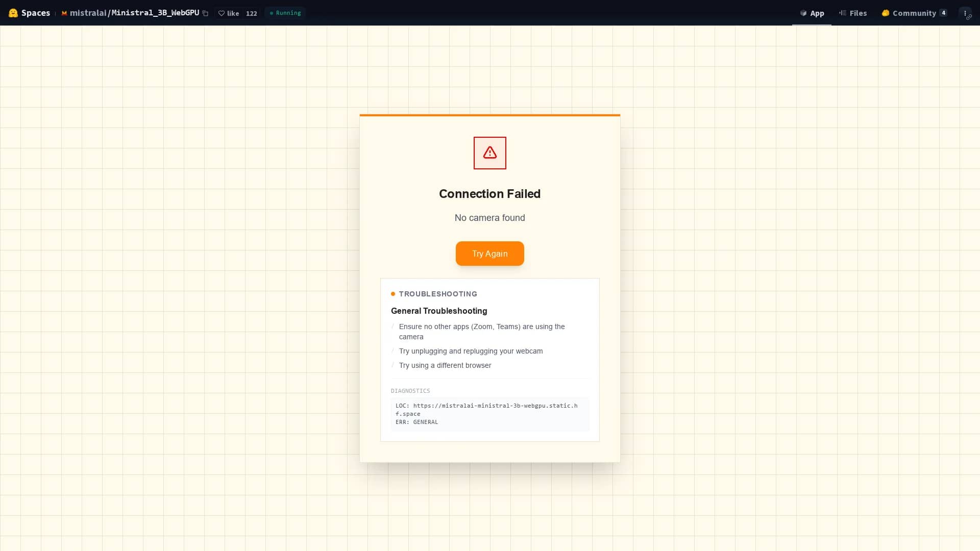Select the unplugging and replugging webcam tip
This screenshot has height=551, width=980.
tap(471, 351)
